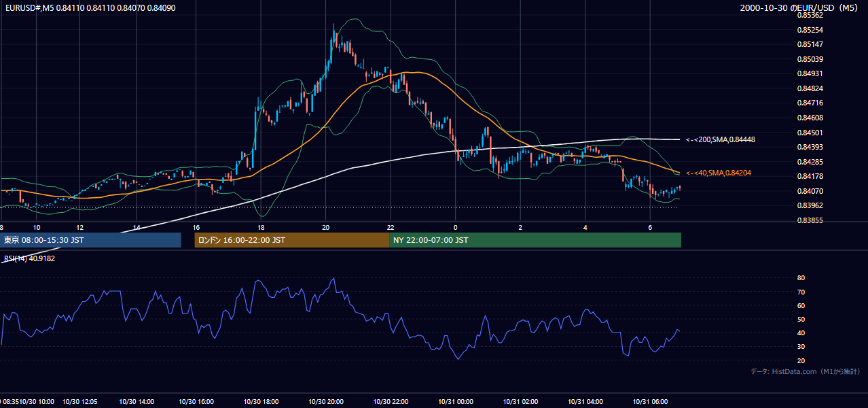
Task: Click the bottom timestamp 10/31 00:00
Action: pyautogui.click(x=456, y=401)
